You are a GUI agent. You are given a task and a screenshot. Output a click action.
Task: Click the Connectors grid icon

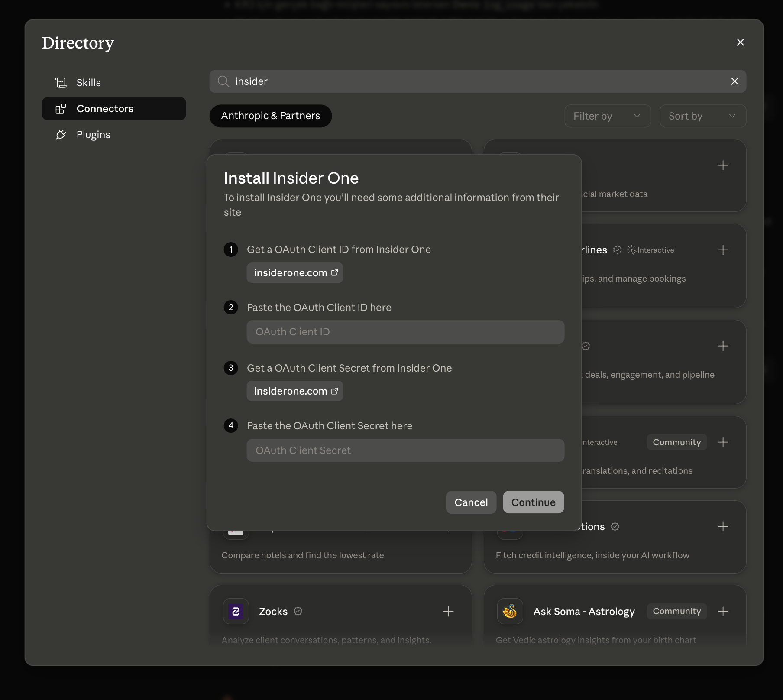pyautogui.click(x=61, y=109)
